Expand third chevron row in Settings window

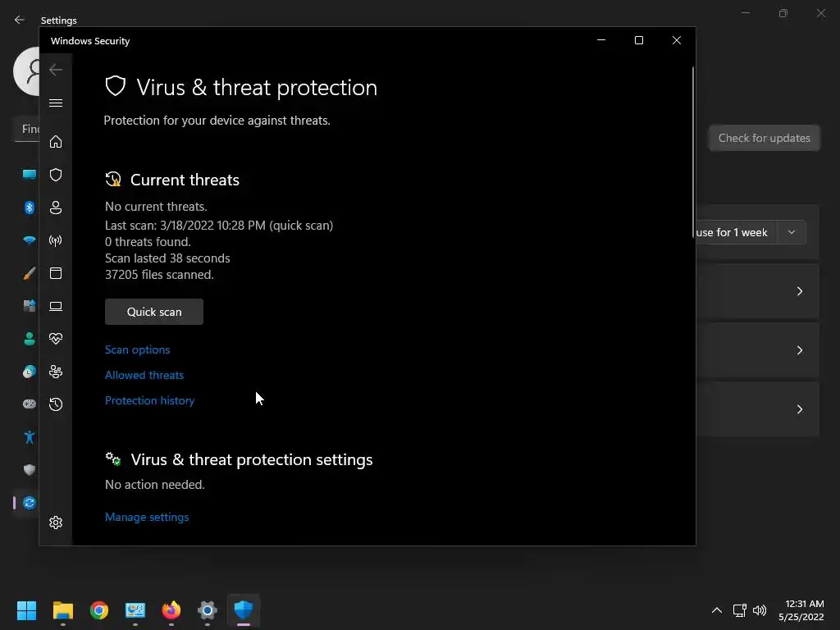799,409
